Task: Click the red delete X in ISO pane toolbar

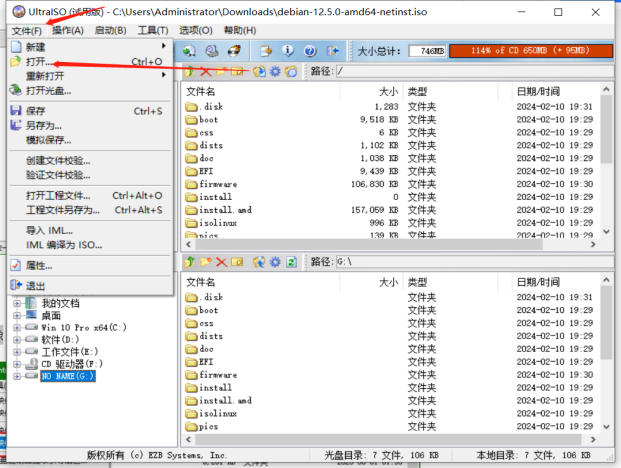Action: coord(206,71)
